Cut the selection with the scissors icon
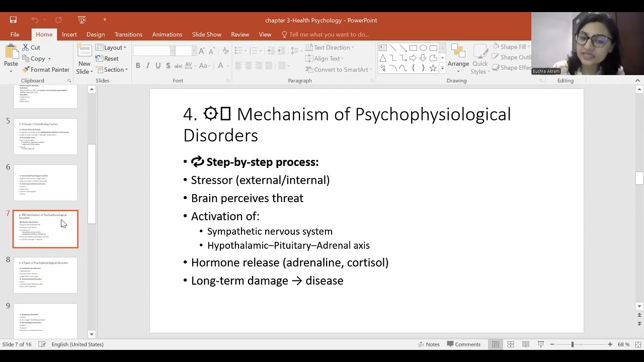 tap(32, 47)
